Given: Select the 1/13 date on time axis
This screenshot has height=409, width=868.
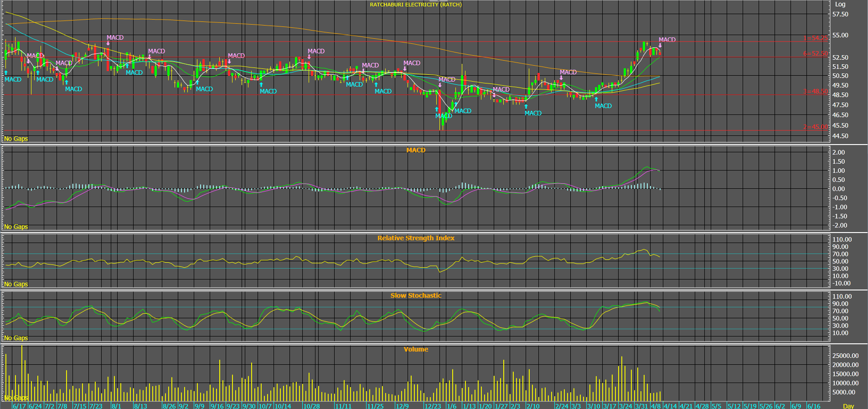Looking at the screenshot, I should 469,406.
